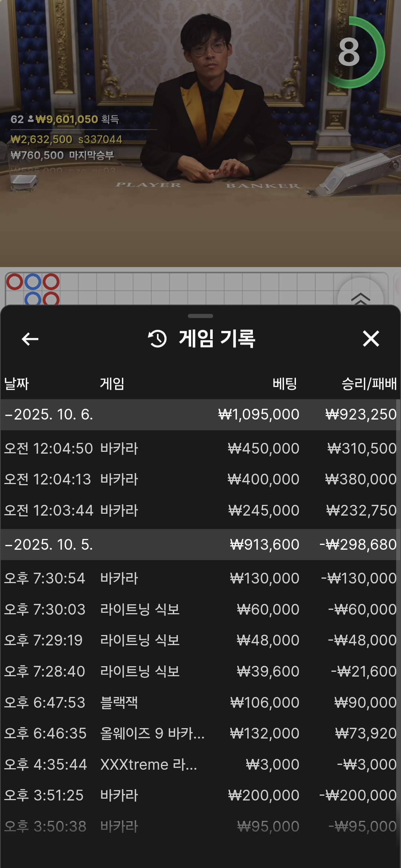The image size is (401, 868).
Task: Select the 올웨이즈 9 바카라 record
Action: [200, 733]
